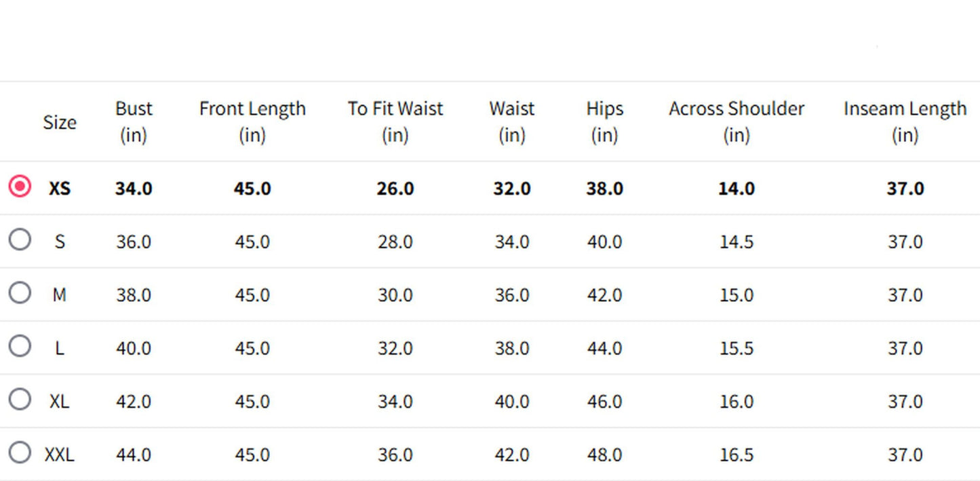980x481 pixels.
Task: Click the XS size label text
Action: [60, 188]
